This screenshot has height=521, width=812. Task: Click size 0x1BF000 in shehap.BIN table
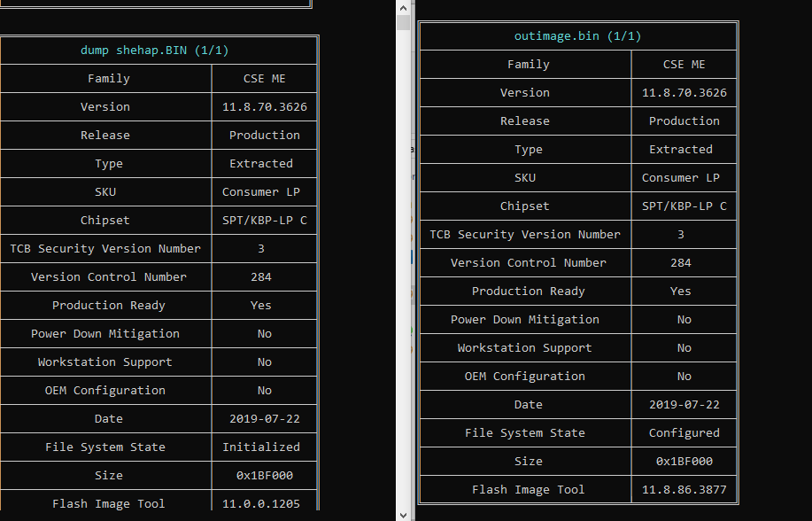[x=265, y=476]
